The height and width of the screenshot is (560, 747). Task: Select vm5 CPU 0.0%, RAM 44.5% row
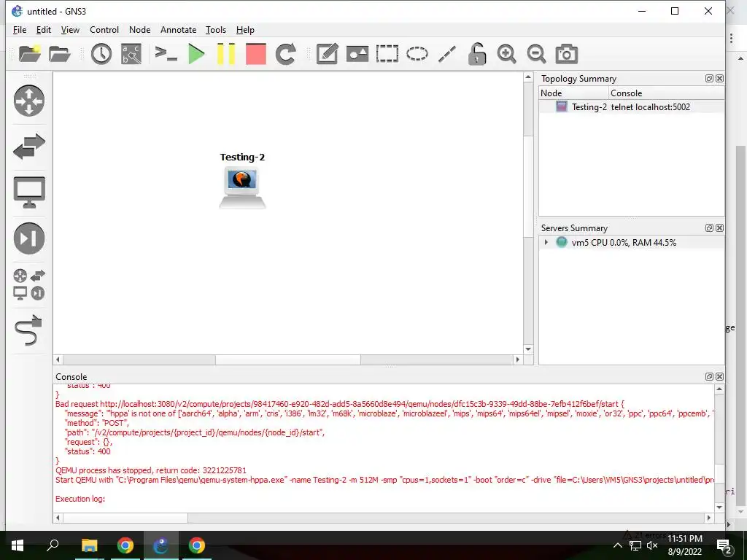point(631,242)
